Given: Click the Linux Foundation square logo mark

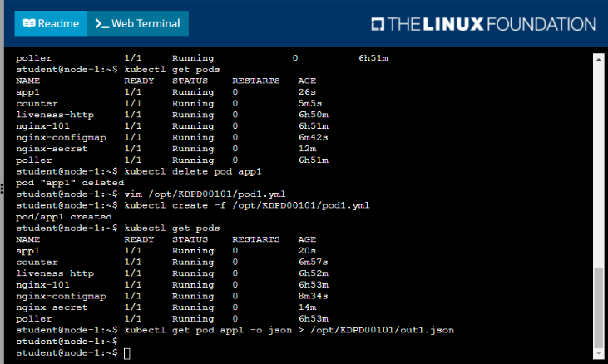Looking at the screenshot, I should [x=378, y=23].
